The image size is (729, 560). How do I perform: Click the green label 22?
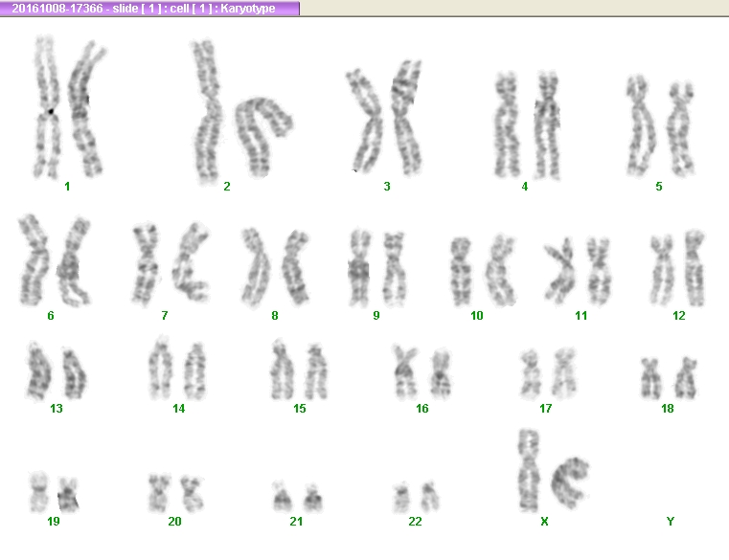click(x=415, y=521)
